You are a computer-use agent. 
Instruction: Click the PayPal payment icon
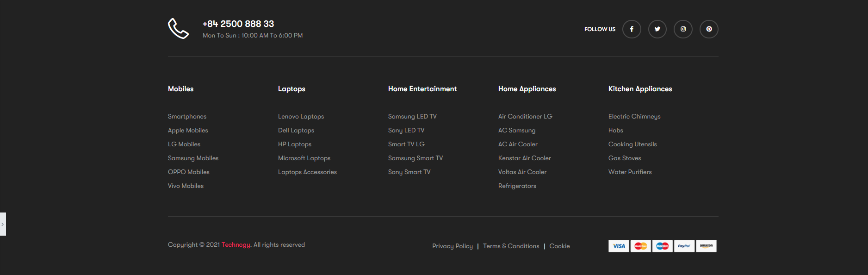point(684,246)
